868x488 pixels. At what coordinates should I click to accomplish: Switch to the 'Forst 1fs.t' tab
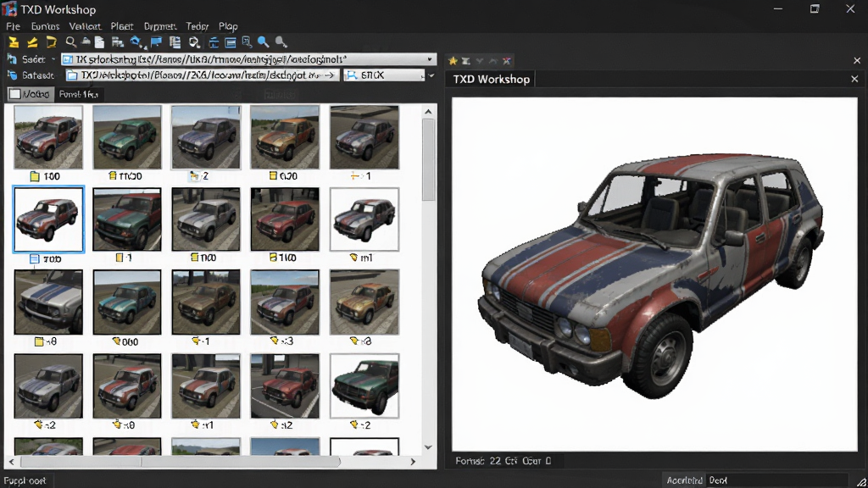[x=79, y=94]
